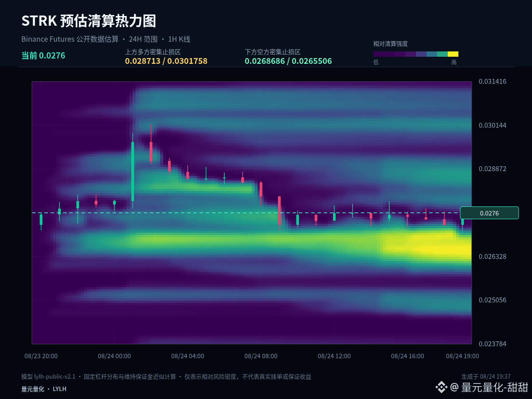Click the y-axis label 0.030144
The image size is (532, 399).
click(x=492, y=125)
